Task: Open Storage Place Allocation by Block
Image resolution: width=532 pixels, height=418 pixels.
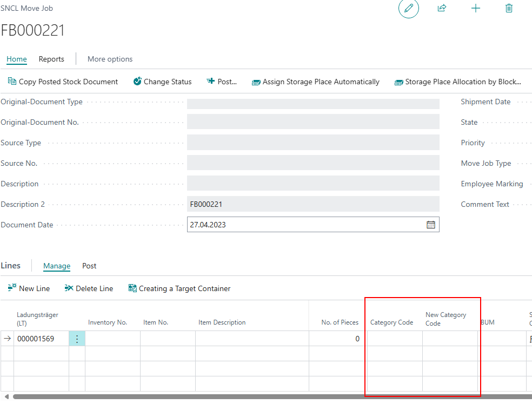Action: 457,82
